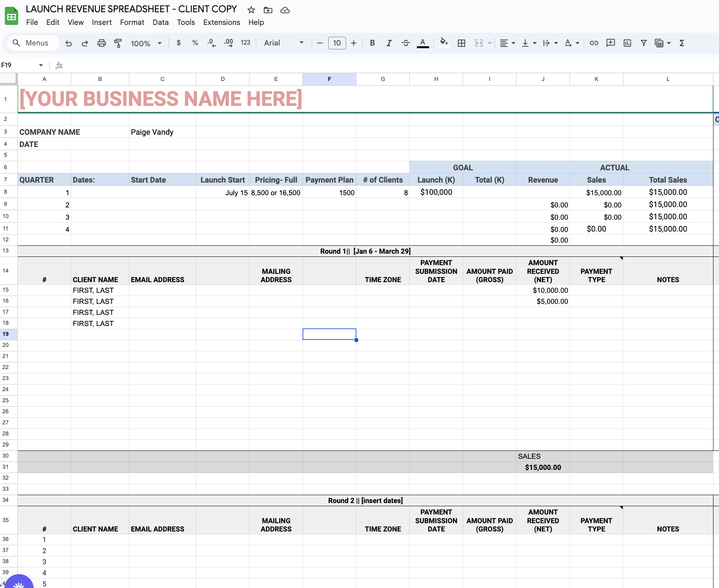Toggle italic formatting
This screenshot has height=588, width=719.
[389, 43]
